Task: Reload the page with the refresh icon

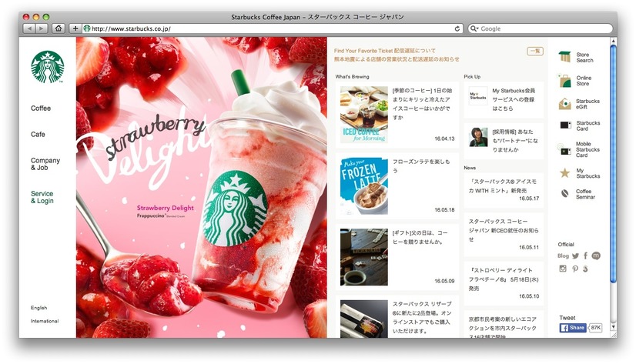Action: 457,28
